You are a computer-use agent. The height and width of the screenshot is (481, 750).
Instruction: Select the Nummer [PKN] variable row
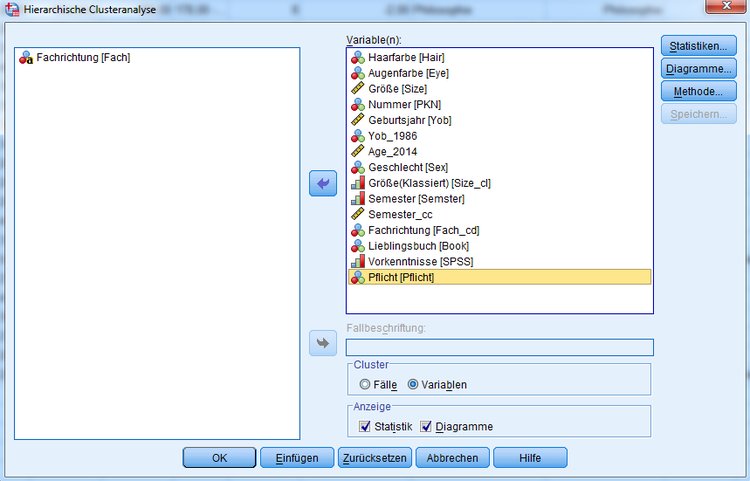499,104
